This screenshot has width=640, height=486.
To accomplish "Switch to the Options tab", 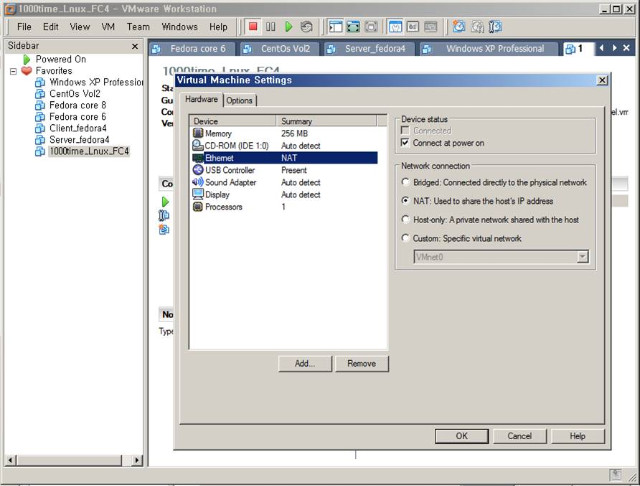I will point(240,100).
